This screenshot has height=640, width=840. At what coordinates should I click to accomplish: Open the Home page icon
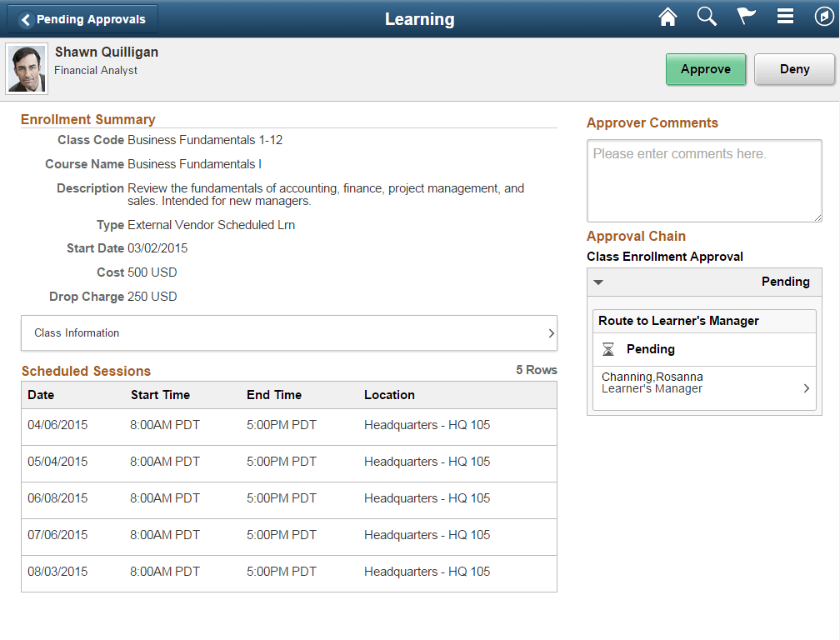tap(667, 17)
